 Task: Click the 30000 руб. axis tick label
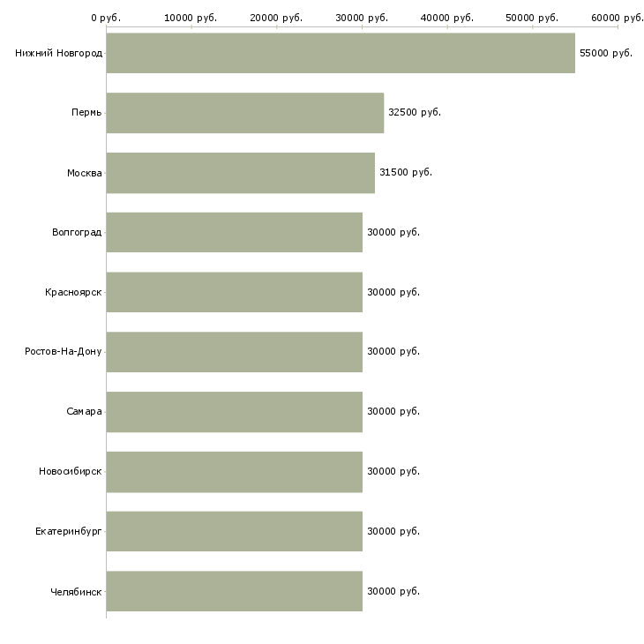pyautogui.click(x=362, y=18)
